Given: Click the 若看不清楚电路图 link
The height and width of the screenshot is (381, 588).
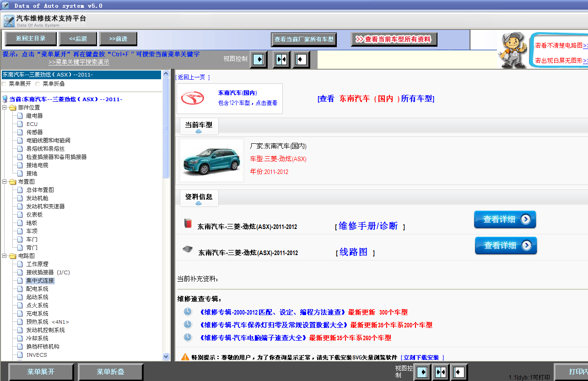Looking at the screenshot, I should point(561,45).
